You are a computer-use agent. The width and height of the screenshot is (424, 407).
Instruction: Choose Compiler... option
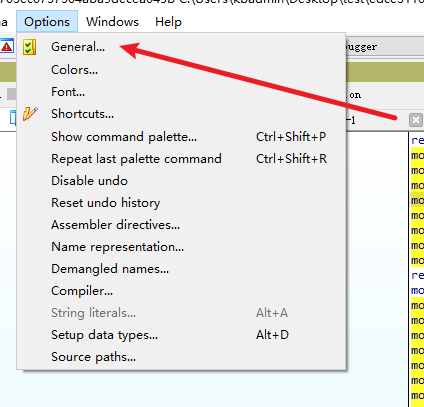pyautogui.click(x=181, y=291)
